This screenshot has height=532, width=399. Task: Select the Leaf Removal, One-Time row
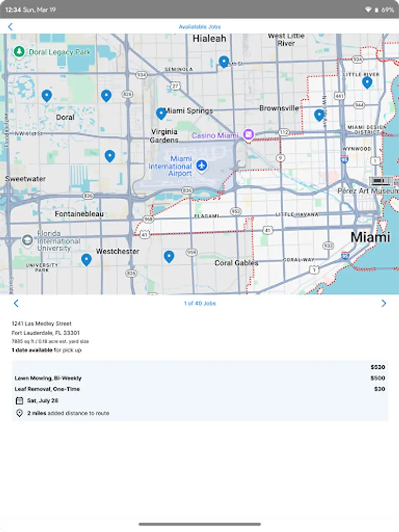click(200, 389)
